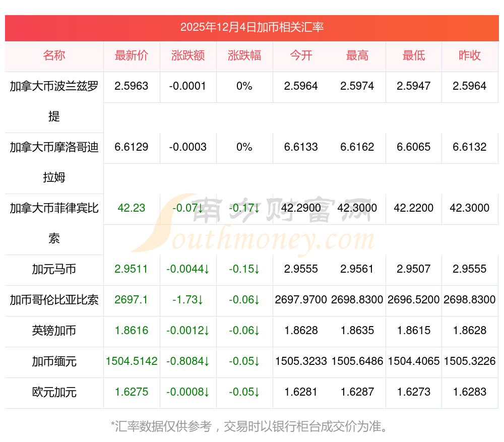504x442 pixels.
Task: Click the 加币哥伦比亚比索 row name
Action: 54,300
